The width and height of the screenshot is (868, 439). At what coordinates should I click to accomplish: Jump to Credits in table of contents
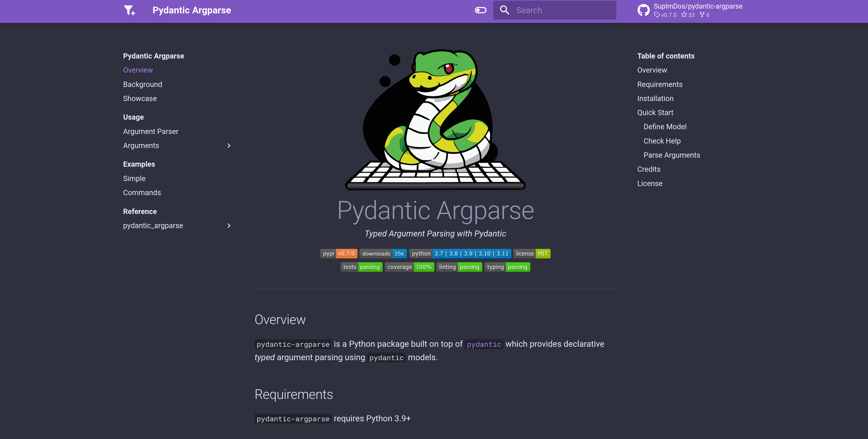coord(649,169)
